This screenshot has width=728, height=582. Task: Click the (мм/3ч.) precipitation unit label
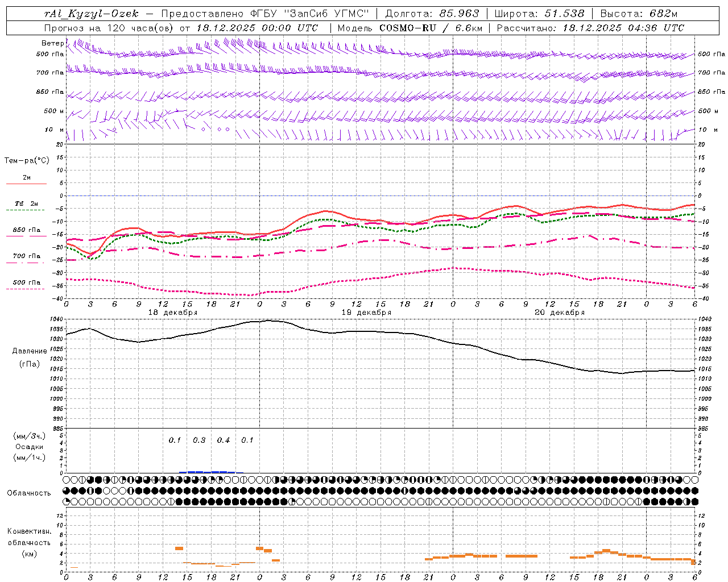tap(29, 436)
